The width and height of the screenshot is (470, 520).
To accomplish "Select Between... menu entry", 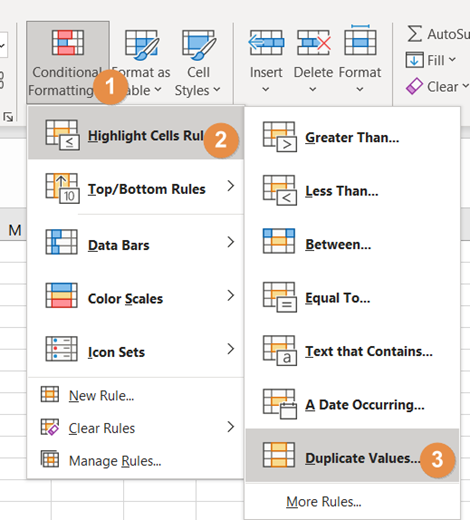I will pos(353,244).
